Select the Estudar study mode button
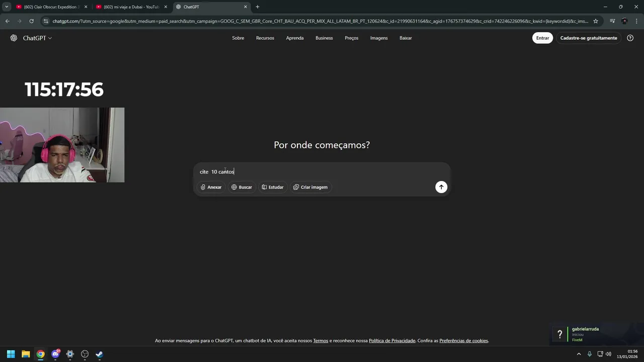Image resolution: width=644 pixels, height=362 pixels. [x=273, y=187]
